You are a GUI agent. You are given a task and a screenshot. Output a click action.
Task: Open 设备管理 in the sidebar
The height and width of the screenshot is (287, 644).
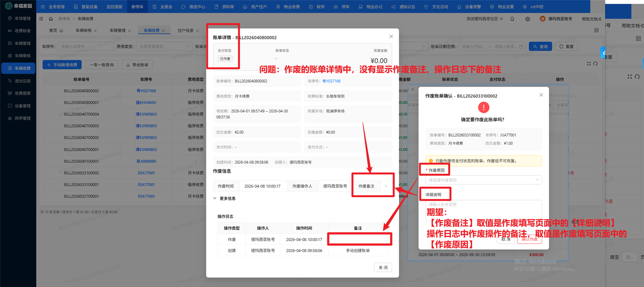(19, 106)
